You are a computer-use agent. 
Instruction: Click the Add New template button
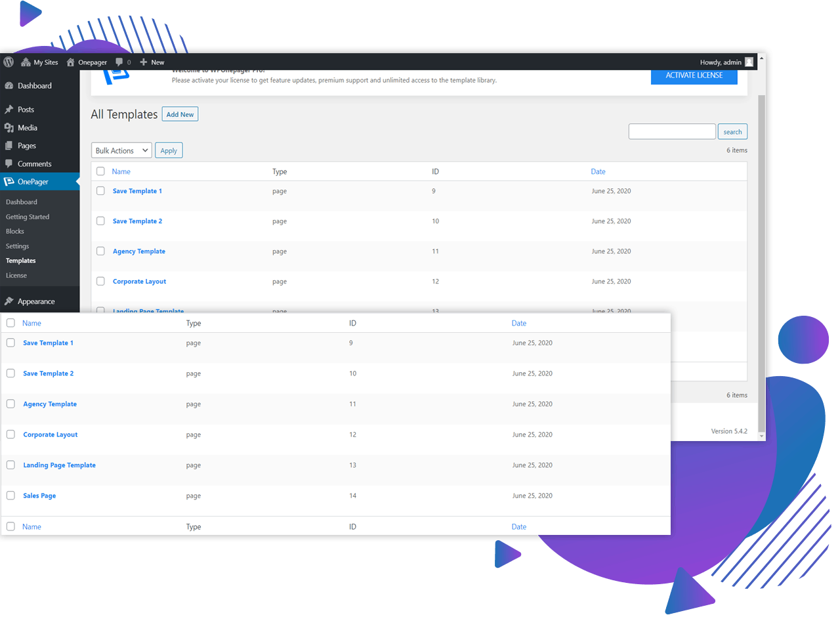pos(180,114)
